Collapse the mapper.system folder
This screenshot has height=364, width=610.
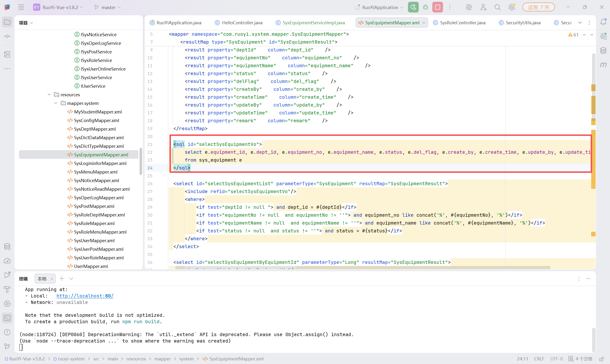pyautogui.click(x=56, y=103)
